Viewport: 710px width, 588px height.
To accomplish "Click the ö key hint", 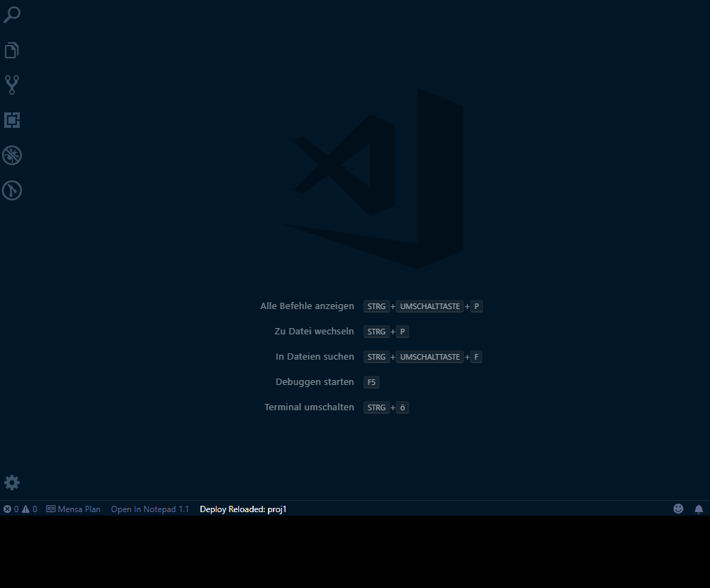I will [x=403, y=407].
